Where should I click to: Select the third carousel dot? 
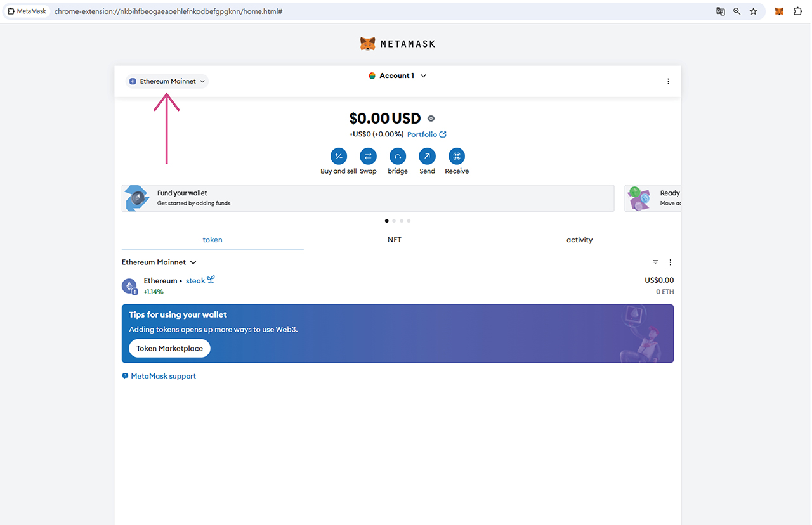tap(401, 221)
